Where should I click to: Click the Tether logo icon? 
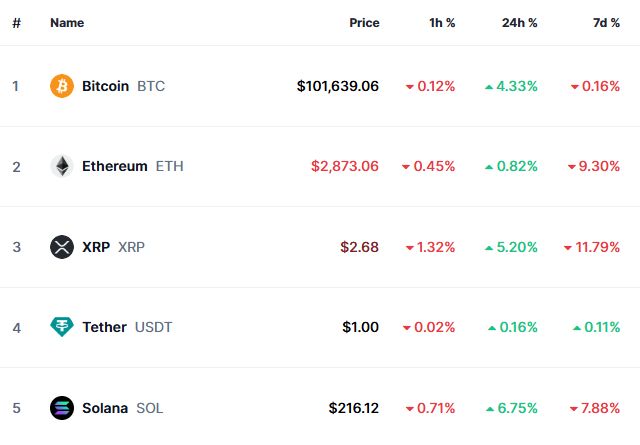click(62, 327)
